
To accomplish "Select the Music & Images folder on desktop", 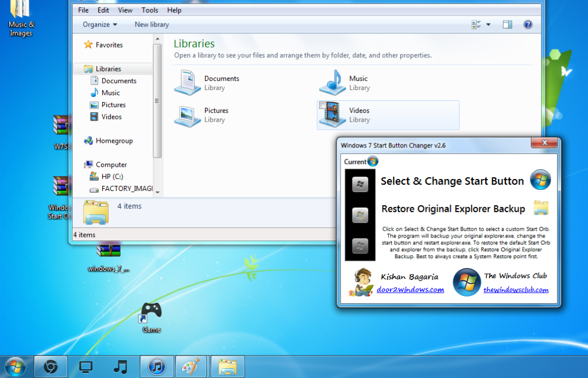I will coord(21,19).
